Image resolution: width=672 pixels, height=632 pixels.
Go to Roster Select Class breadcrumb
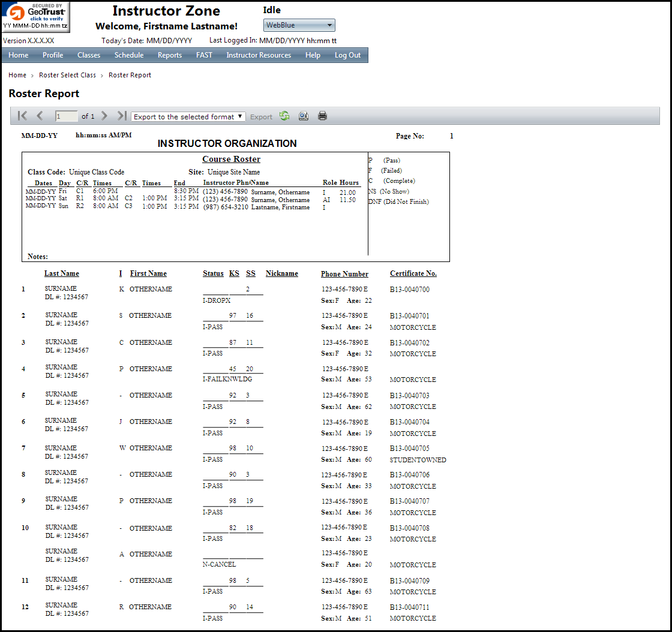(x=67, y=75)
